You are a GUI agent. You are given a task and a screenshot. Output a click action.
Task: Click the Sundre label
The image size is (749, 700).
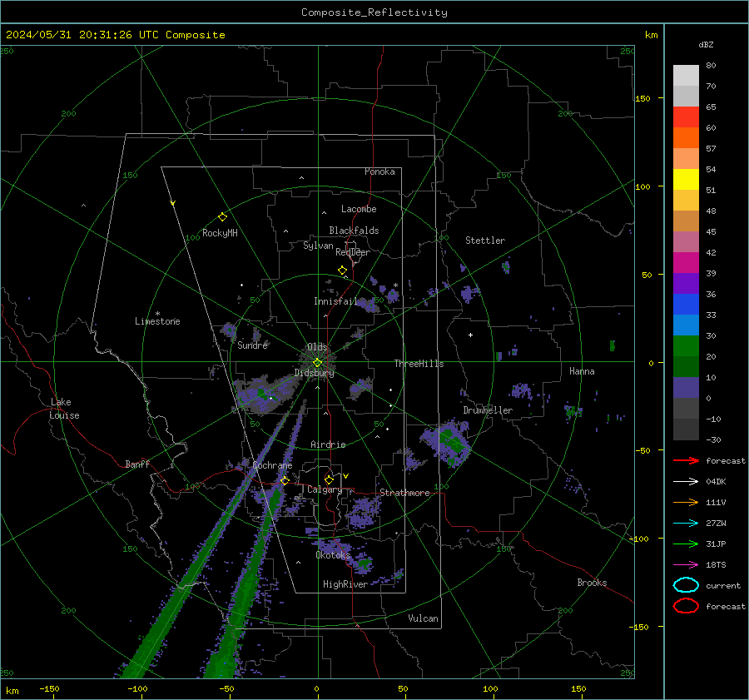point(252,345)
